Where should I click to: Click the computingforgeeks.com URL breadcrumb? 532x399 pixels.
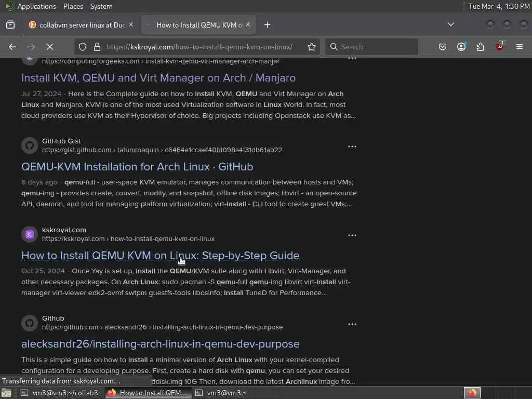161,61
